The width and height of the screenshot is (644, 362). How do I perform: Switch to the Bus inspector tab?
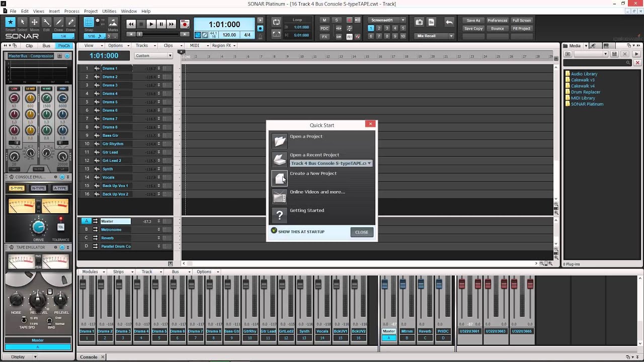(x=46, y=46)
